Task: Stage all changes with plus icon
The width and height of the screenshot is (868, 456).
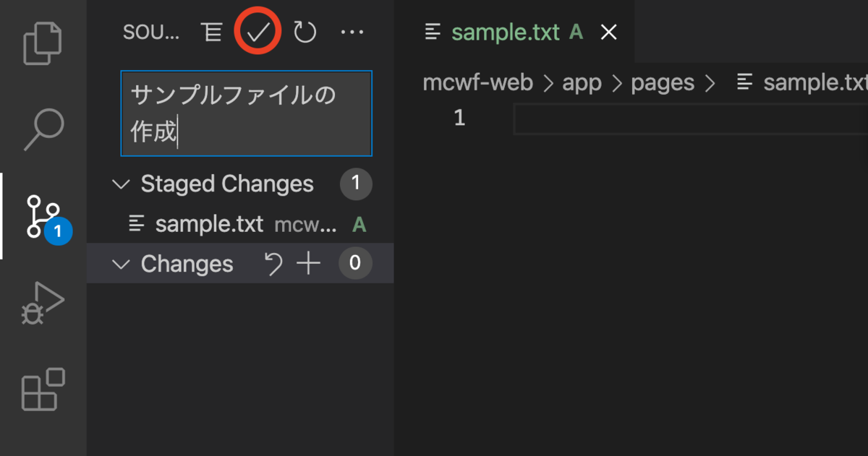Action: [309, 264]
